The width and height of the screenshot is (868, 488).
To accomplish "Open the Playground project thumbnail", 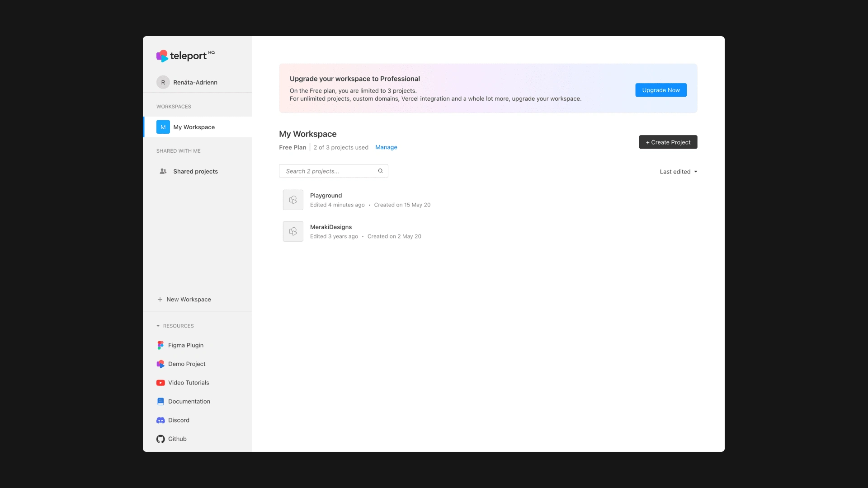I will point(293,200).
